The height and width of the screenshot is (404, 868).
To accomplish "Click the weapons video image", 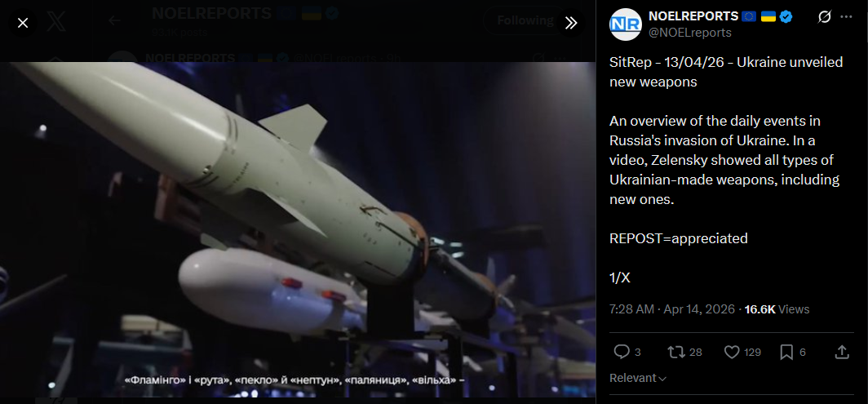I will 298,229.
